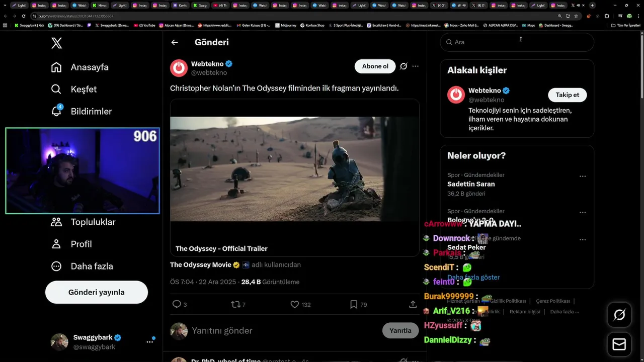644x362 pixels.
Task: Open the Maps bookmark
Action: 528,25
